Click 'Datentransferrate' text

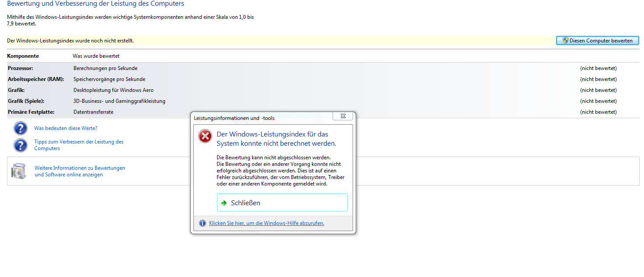93,112
